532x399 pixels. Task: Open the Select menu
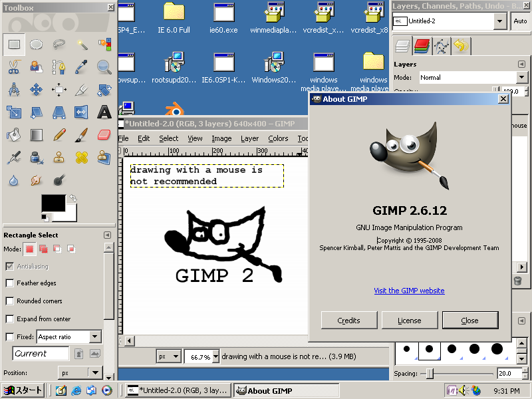pos(169,138)
